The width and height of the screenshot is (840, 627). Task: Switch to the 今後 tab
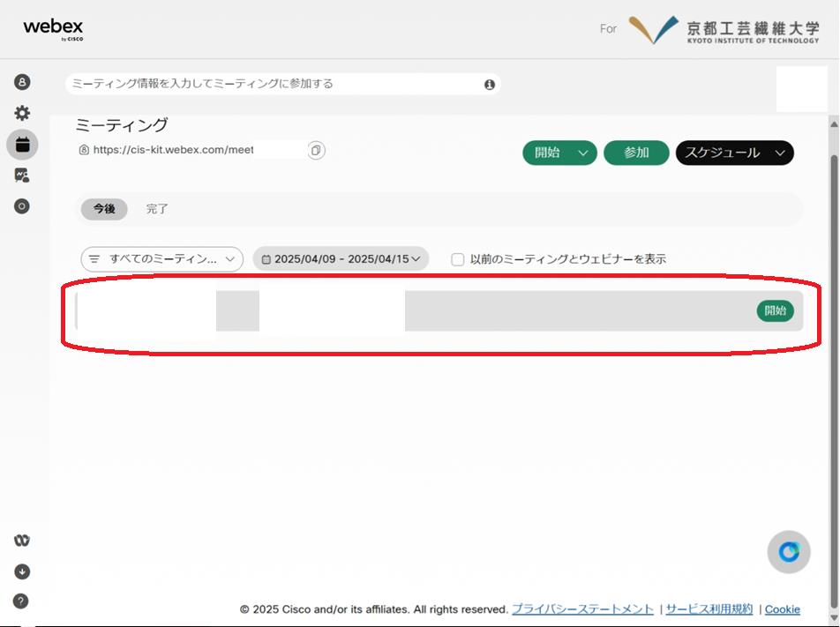(x=104, y=209)
